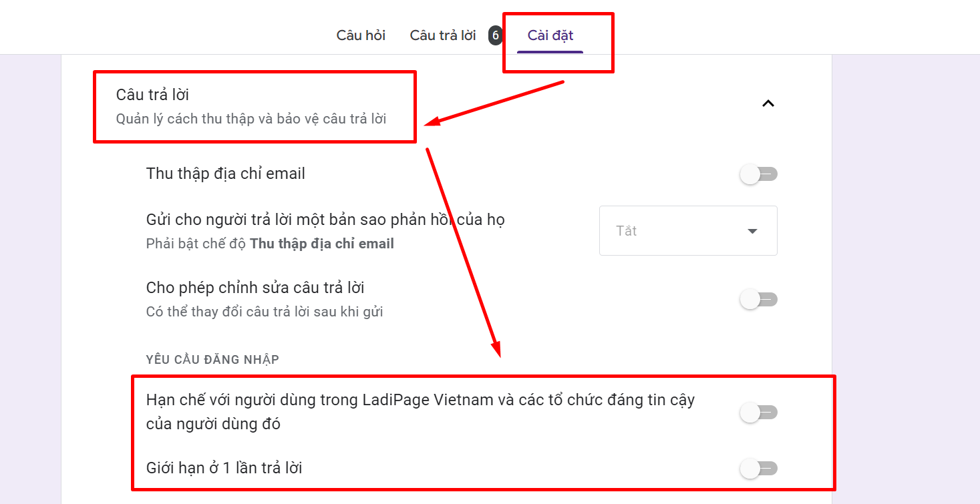The height and width of the screenshot is (504, 980).
Task: Click the bold Thu thập địa chỉ email hint
Action: 321,244
